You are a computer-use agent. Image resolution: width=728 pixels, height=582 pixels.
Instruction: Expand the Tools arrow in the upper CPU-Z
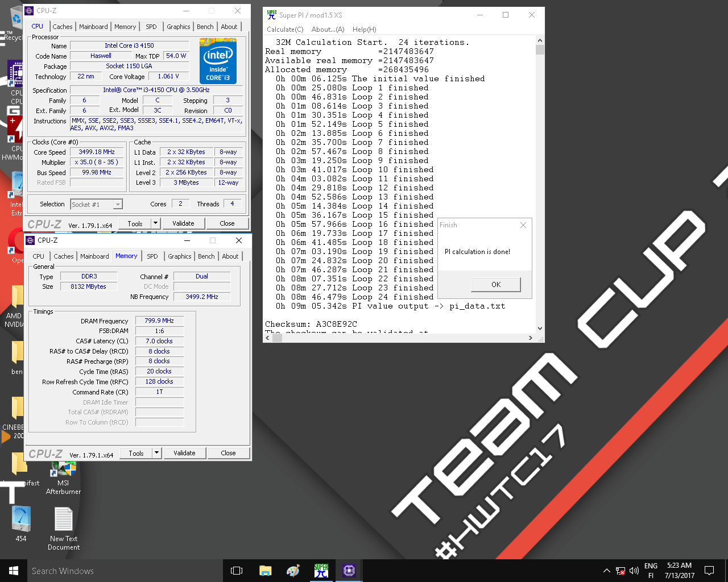(x=156, y=223)
